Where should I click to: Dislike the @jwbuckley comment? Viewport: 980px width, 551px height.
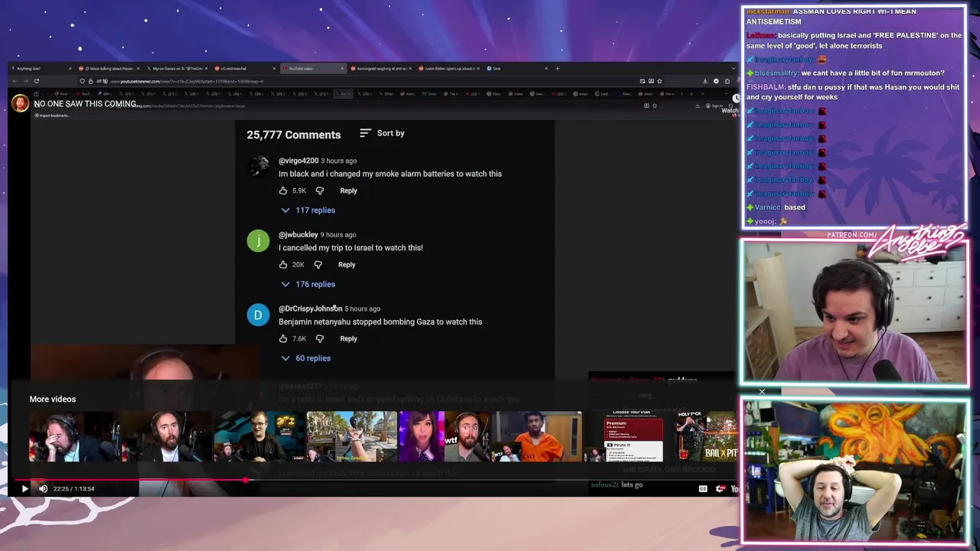[x=318, y=265]
